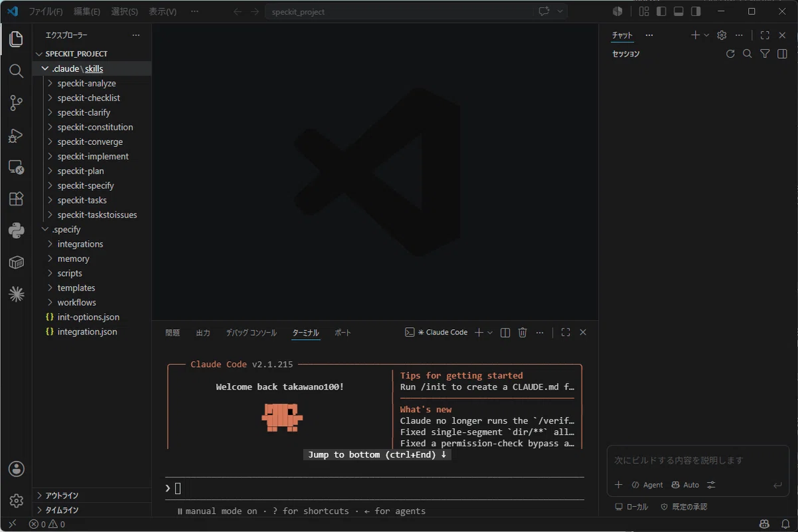798x532 pixels.
Task: Filter chat sessions
Action: coord(765,54)
